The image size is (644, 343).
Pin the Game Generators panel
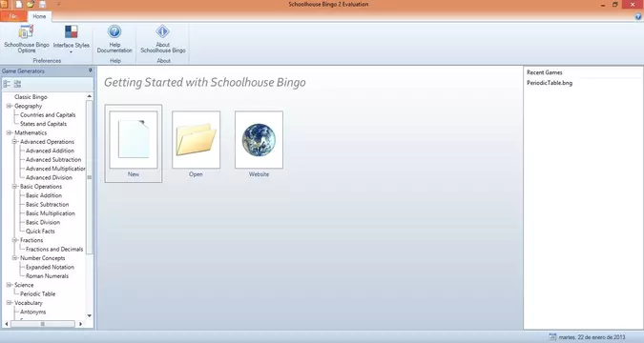(91, 71)
